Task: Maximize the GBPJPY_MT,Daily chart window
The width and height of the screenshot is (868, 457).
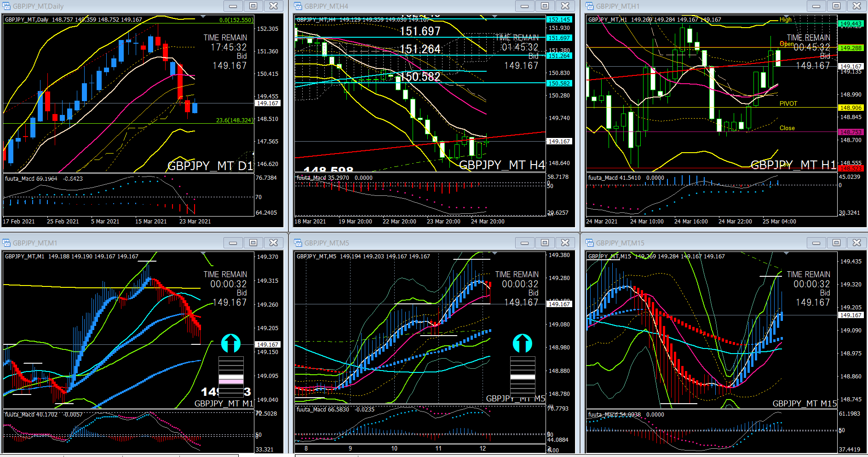Action: pos(253,6)
